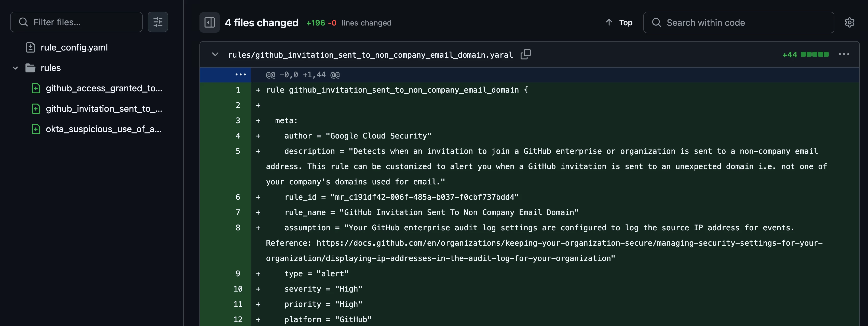This screenshot has width=868, height=326.
Task: Collapse the rules folder chevron
Action: [15, 68]
